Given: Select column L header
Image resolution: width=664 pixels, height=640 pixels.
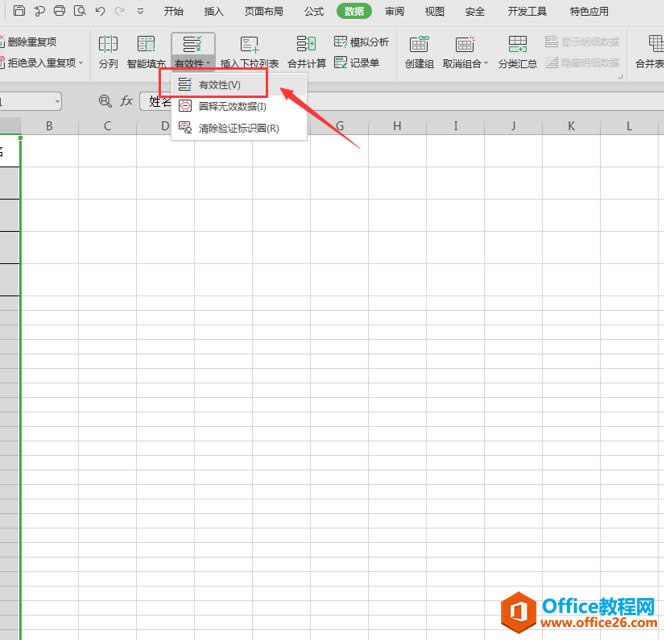Looking at the screenshot, I should 629,126.
